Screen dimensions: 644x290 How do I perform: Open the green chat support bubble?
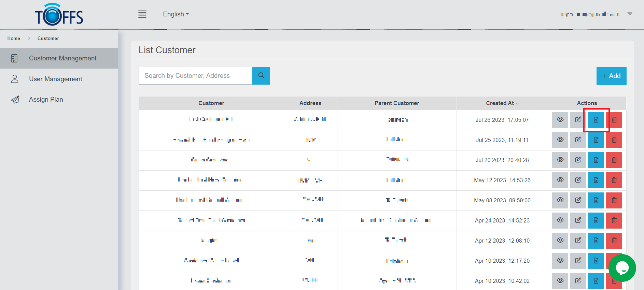pos(622,268)
